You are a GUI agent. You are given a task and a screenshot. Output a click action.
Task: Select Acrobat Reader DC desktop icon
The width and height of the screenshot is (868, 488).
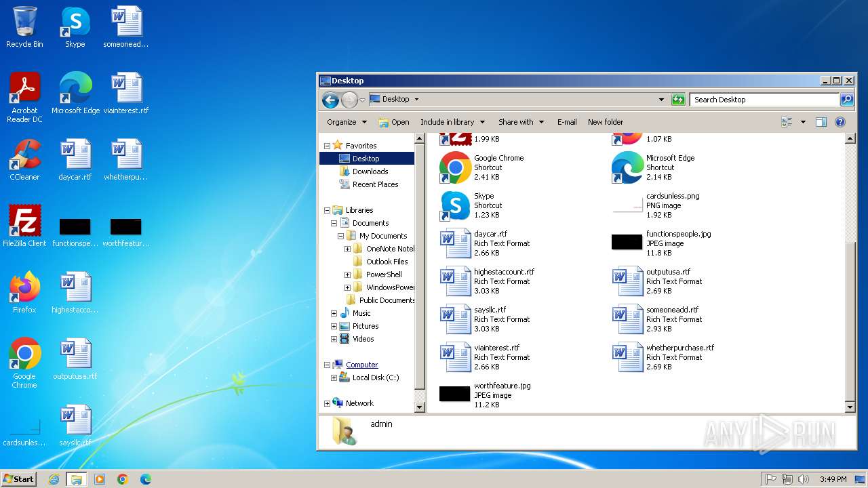[x=24, y=97]
